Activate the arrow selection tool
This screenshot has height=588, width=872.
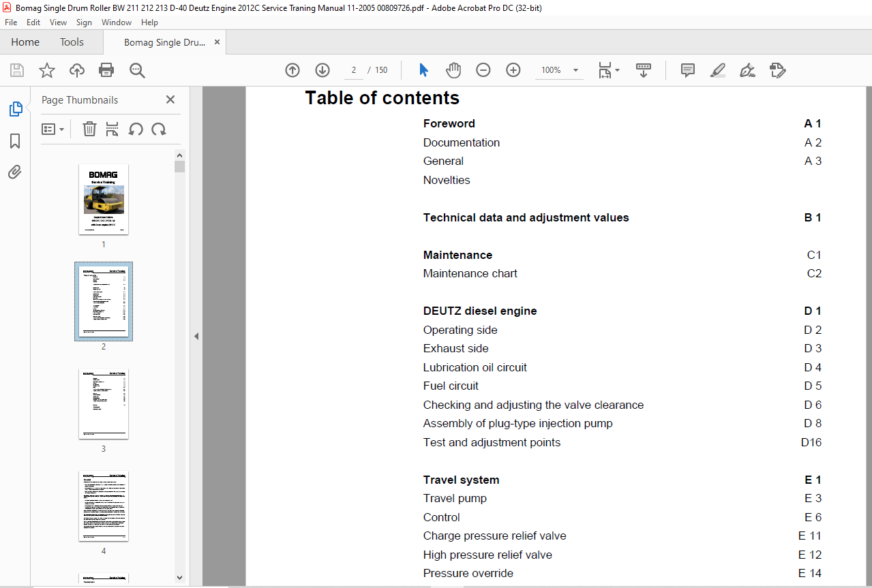point(423,70)
